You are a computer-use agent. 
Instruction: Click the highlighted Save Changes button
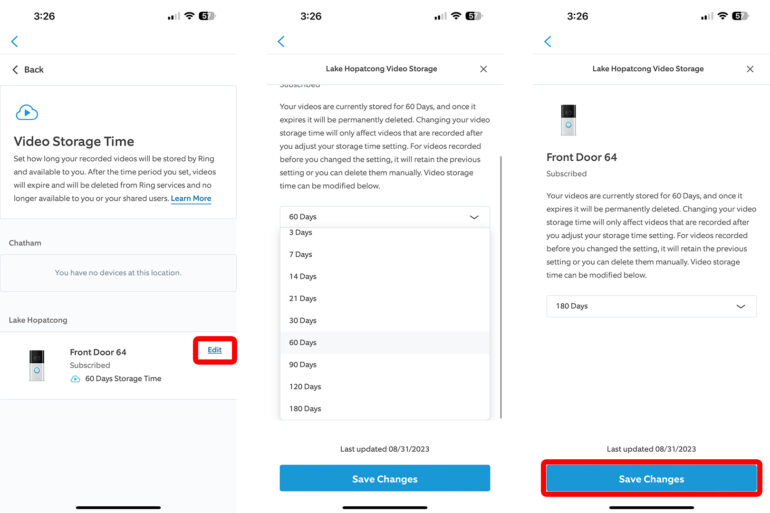(651, 479)
